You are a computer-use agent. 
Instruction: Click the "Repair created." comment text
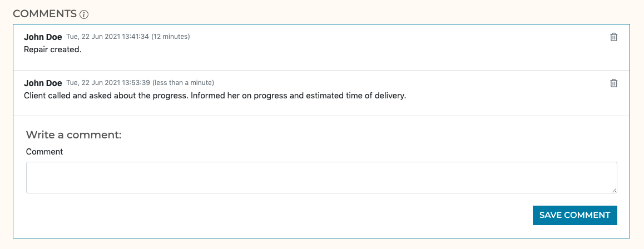pos(53,49)
